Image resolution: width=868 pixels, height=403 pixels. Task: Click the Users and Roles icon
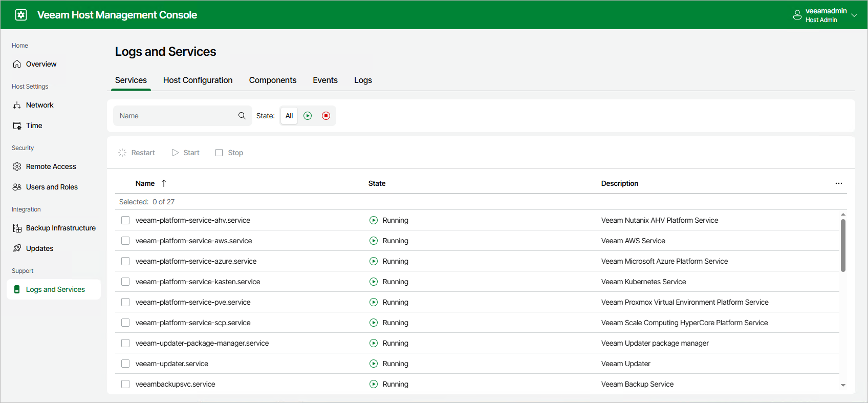(x=17, y=187)
